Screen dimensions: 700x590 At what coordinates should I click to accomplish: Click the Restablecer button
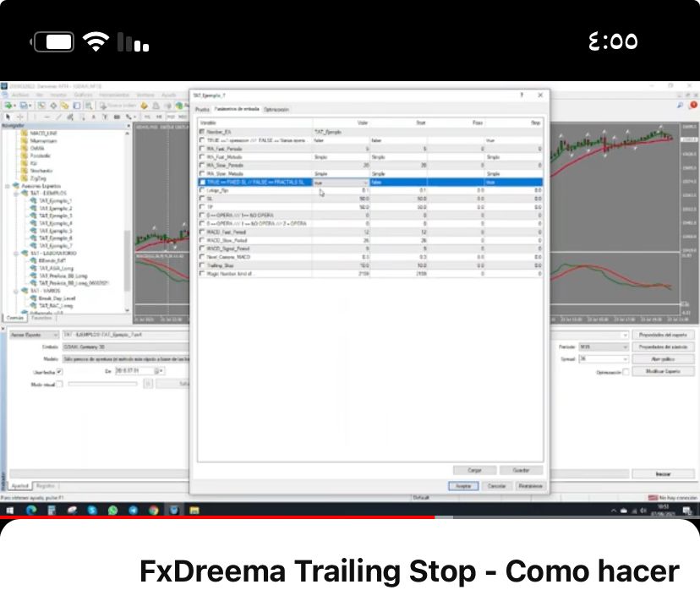point(530,485)
